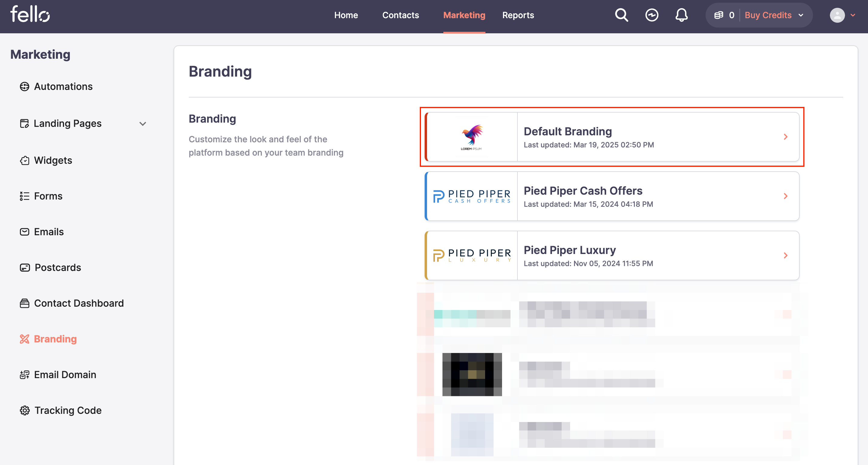Go to Emails section
Screen dimensions: 868x465
coord(49,232)
